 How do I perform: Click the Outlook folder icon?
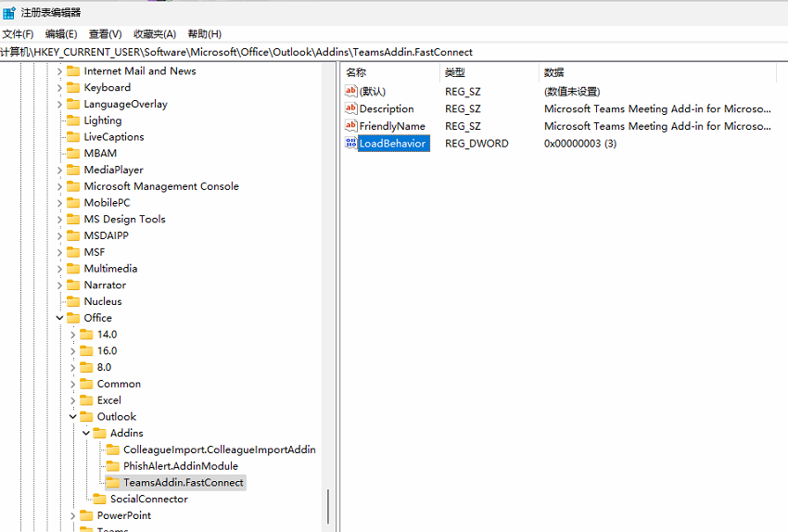[x=86, y=416]
